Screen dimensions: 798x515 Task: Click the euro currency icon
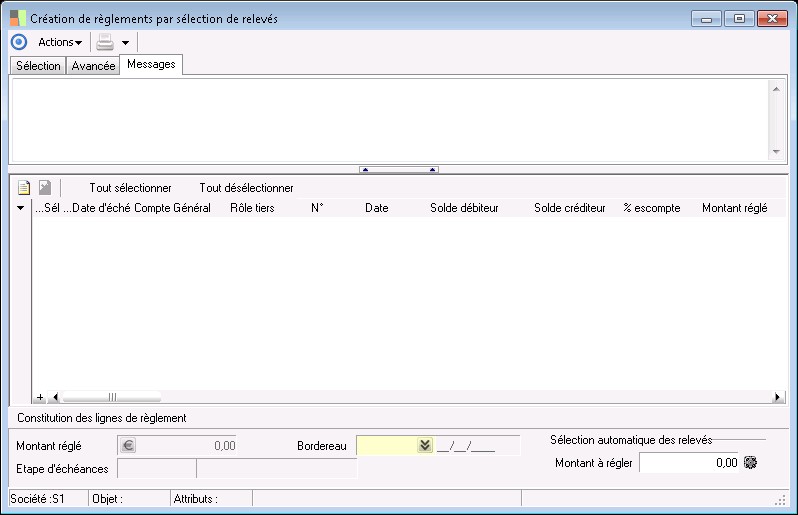128,446
